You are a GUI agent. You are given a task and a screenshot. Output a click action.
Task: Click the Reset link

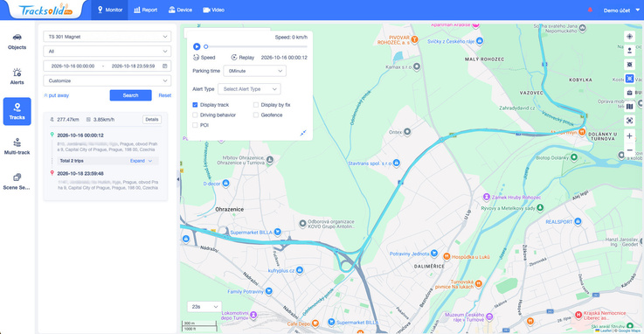[164, 95]
